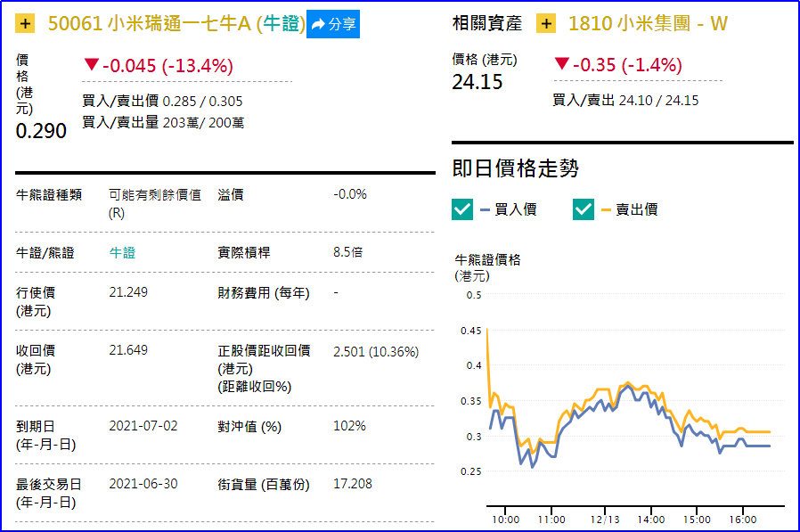Click the 即日價格走勢 heading
Viewport: 800px width, 532px height.
(515, 168)
